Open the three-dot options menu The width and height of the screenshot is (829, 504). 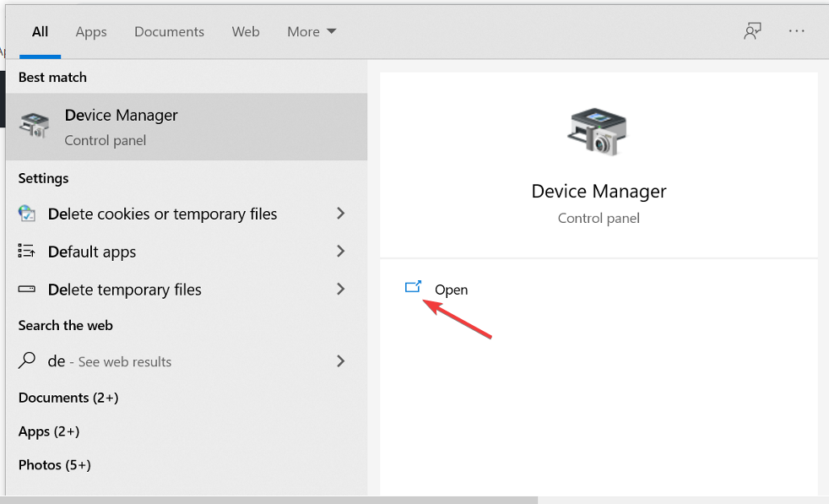coord(797,31)
